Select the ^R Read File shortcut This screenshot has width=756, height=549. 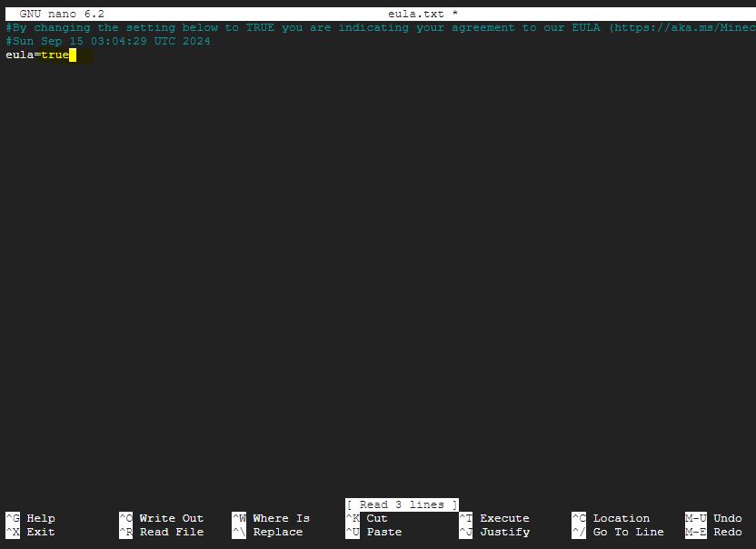161,532
